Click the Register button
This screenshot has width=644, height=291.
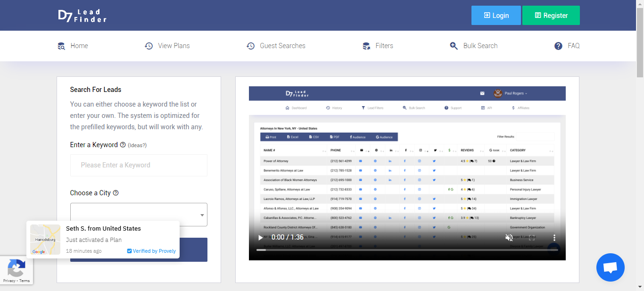[551, 16]
